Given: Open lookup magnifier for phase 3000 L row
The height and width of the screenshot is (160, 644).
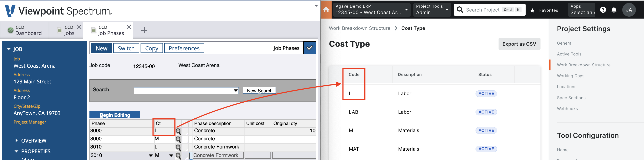Looking at the screenshot, I should [x=178, y=131].
